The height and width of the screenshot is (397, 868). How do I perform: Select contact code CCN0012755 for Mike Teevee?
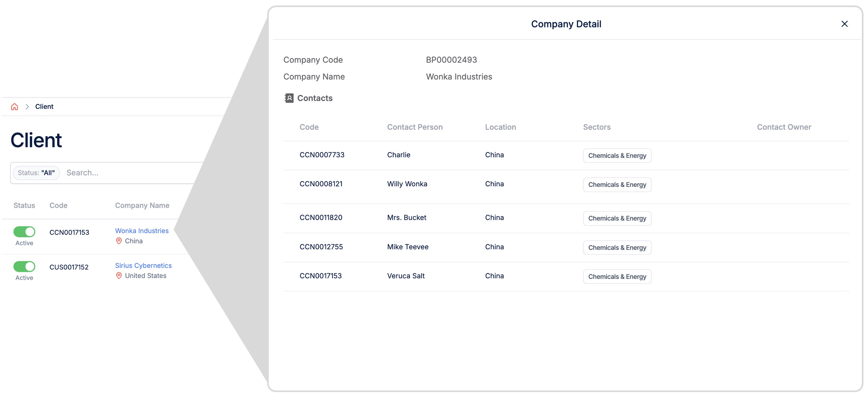(321, 247)
